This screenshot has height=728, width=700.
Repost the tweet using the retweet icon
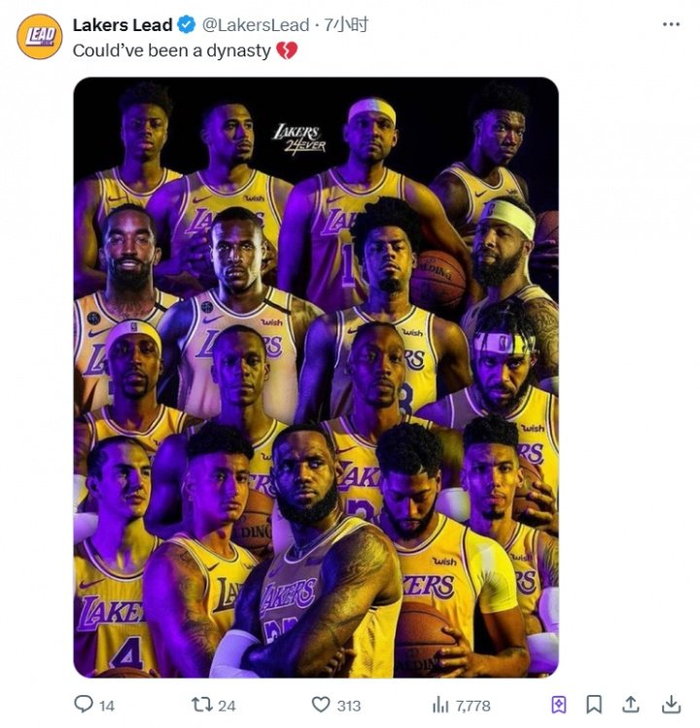(x=200, y=704)
